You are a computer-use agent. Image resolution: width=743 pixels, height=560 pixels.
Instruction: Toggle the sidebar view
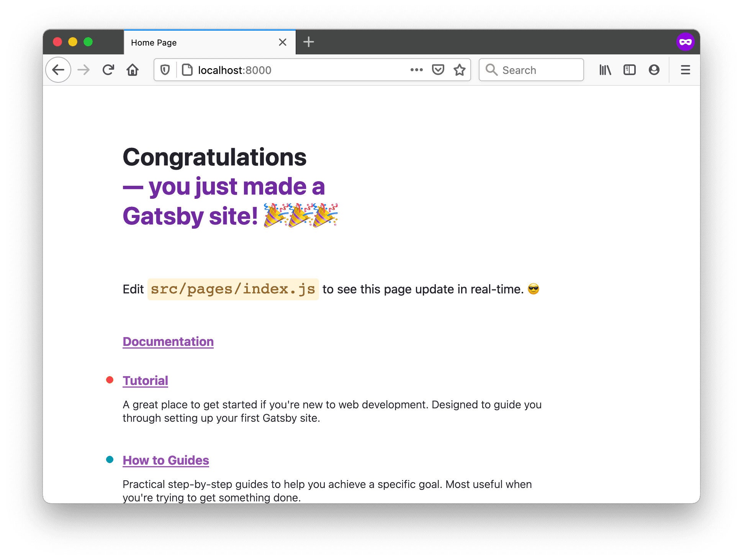pyautogui.click(x=629, y=70)
